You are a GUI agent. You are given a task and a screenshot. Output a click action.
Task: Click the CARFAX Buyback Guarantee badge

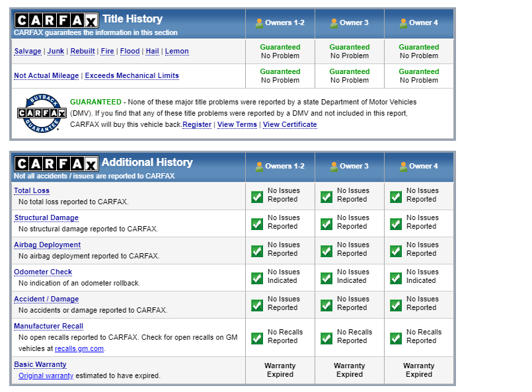point(42,113)
